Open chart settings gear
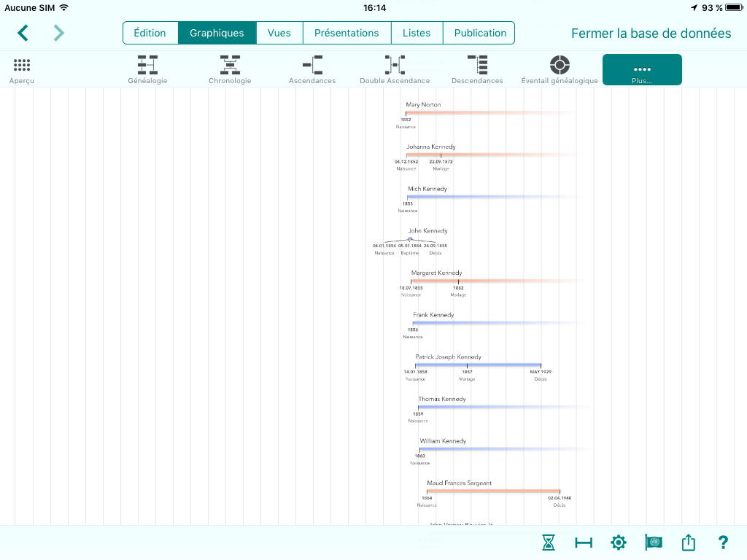The image size is (747, 560). (619, 542)
